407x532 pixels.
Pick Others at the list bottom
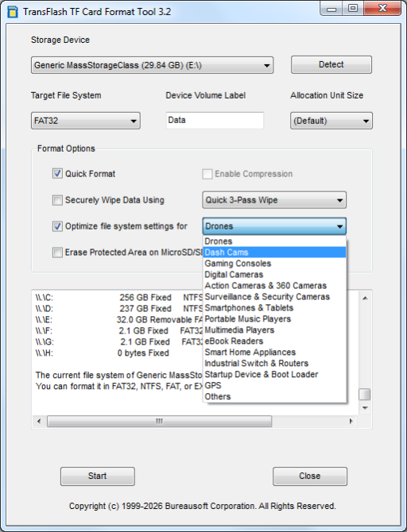(x=274, y=396)
